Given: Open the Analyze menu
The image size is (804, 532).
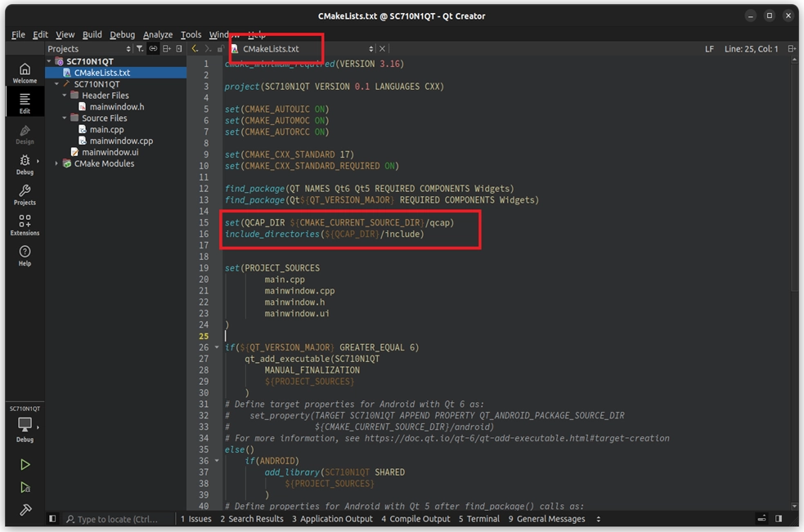Looking at the screenshot, I should tap(157, 34).
